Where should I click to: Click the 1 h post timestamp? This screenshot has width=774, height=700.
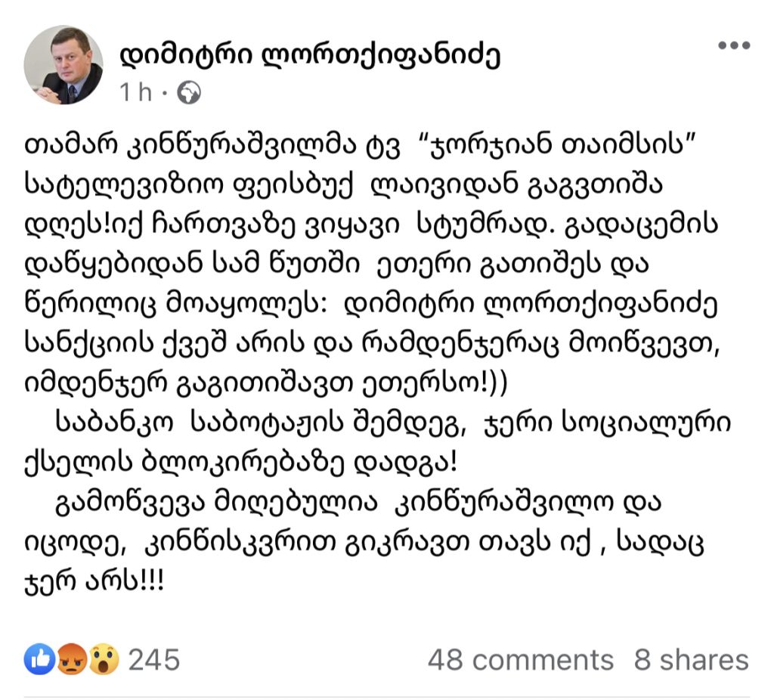click(136, 92)
